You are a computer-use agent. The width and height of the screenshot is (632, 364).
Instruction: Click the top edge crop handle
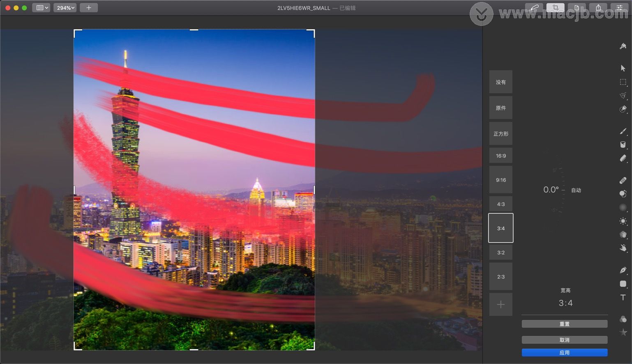coord(194,30)
